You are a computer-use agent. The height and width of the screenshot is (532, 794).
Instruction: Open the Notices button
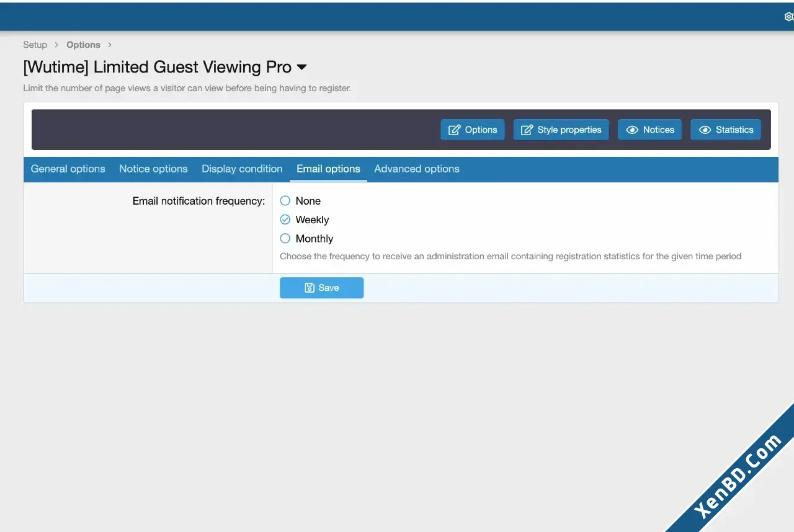click(650, 130)
